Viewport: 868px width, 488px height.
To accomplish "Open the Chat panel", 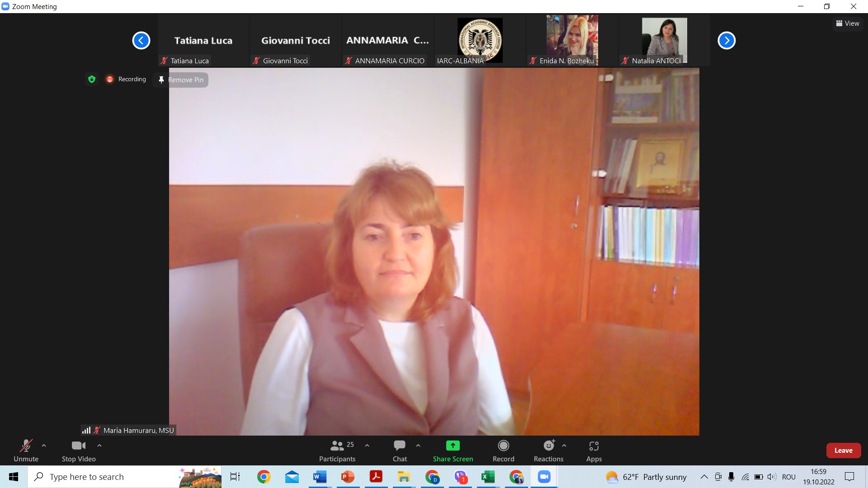I will pos(400,450).
